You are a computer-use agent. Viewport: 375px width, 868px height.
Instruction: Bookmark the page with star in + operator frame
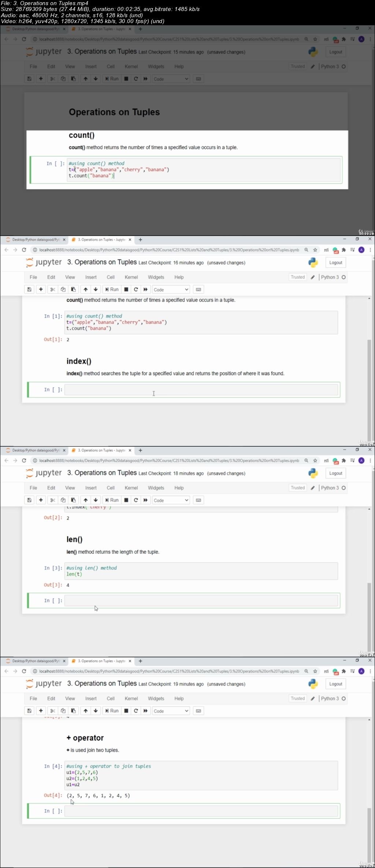(315, 671)
